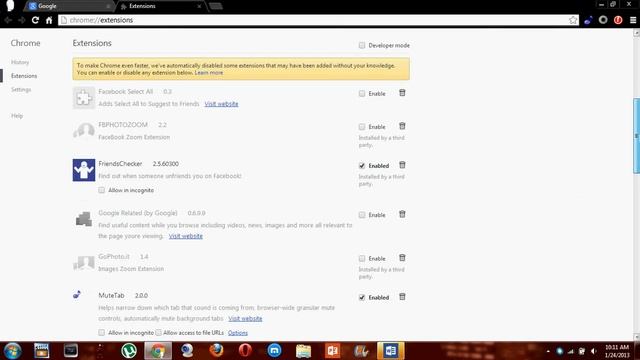Delete FriendsChecker with its trash icon
Viewport: 640px width, 360px height.
[x=402, y=165]
